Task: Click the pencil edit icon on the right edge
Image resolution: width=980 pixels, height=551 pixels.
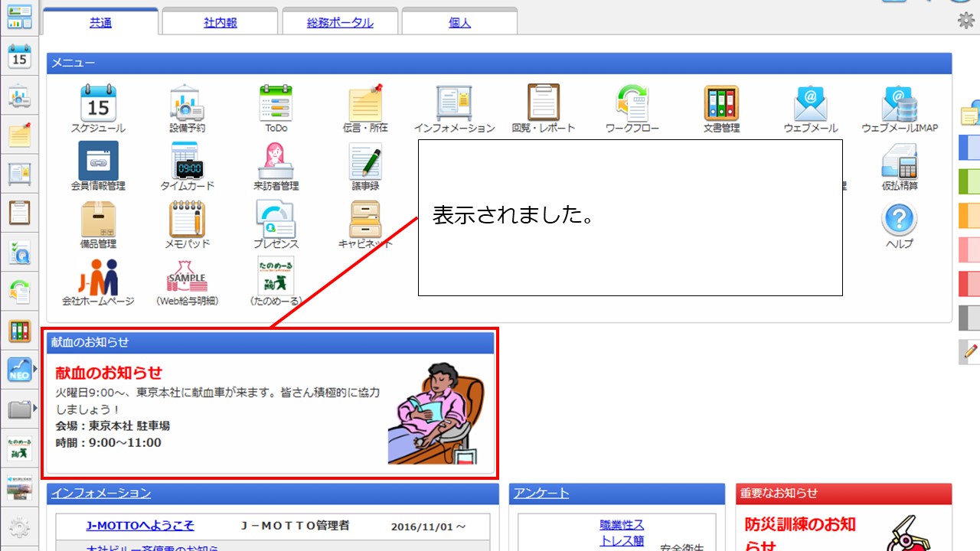Action: pos(969,352)
